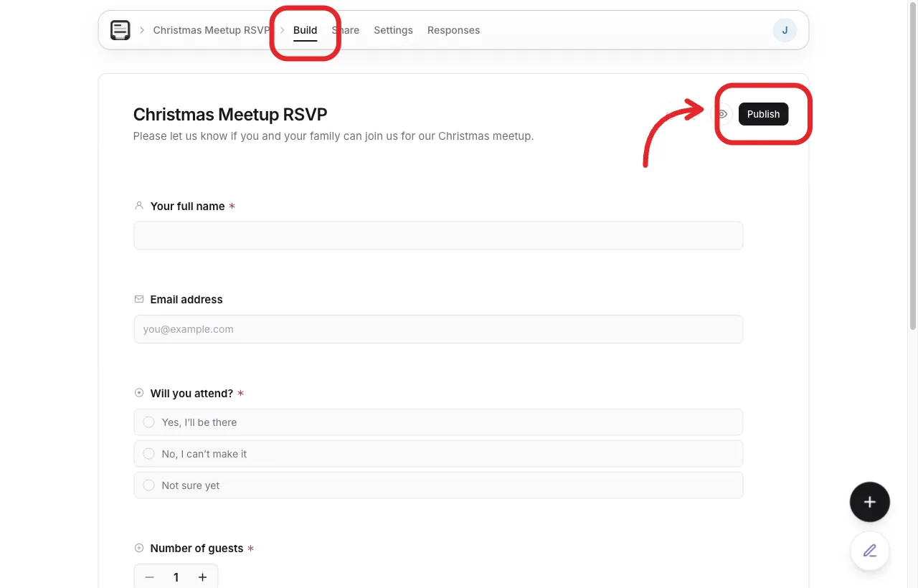This screenshot has height=588, width=918.
Task: Click the guest count value 1
Action: pos(176,577)
